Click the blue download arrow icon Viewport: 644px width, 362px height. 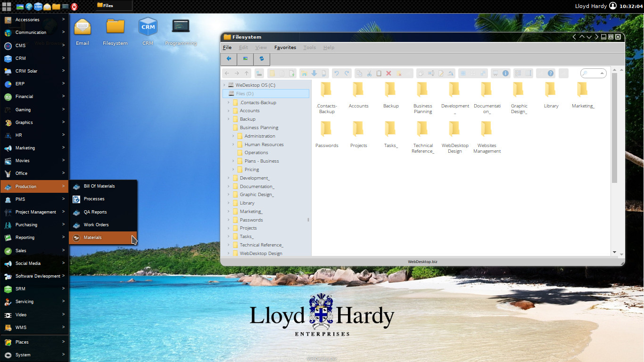(x=314, y=74)
